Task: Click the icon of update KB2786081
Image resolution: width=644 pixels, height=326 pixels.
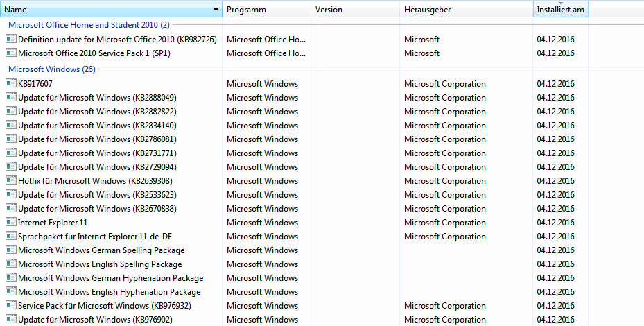Action: [11, 139]
